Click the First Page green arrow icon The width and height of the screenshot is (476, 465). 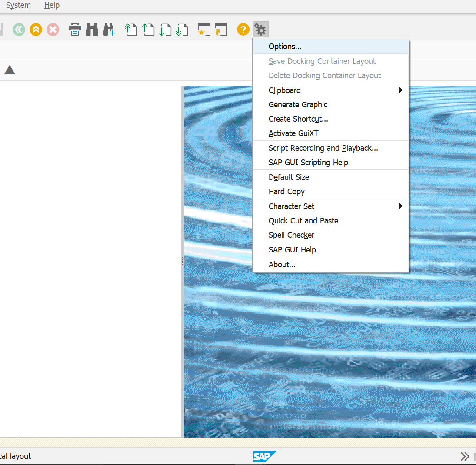tap(131, 30)
